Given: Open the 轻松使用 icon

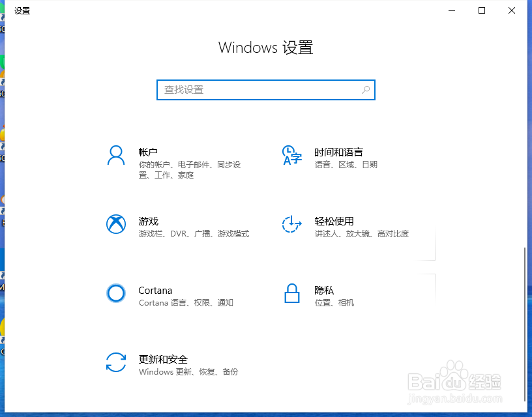Looking at the screenshot, I should click(292, 224).
